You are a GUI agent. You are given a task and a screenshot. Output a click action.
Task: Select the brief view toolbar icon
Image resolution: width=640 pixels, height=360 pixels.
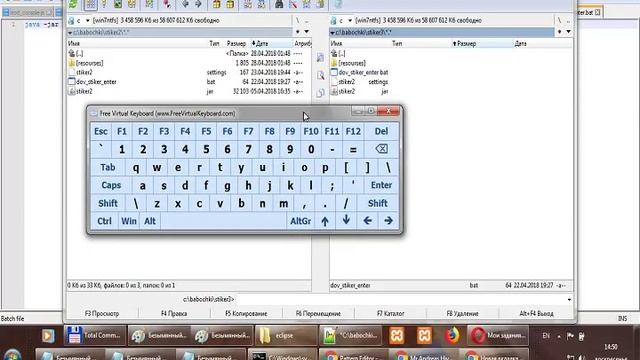point(91,4)
